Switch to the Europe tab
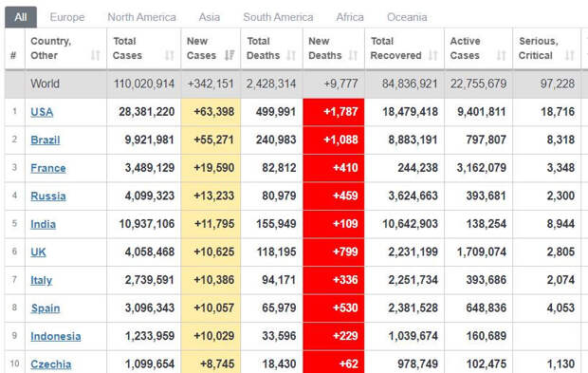 (67, 17)
